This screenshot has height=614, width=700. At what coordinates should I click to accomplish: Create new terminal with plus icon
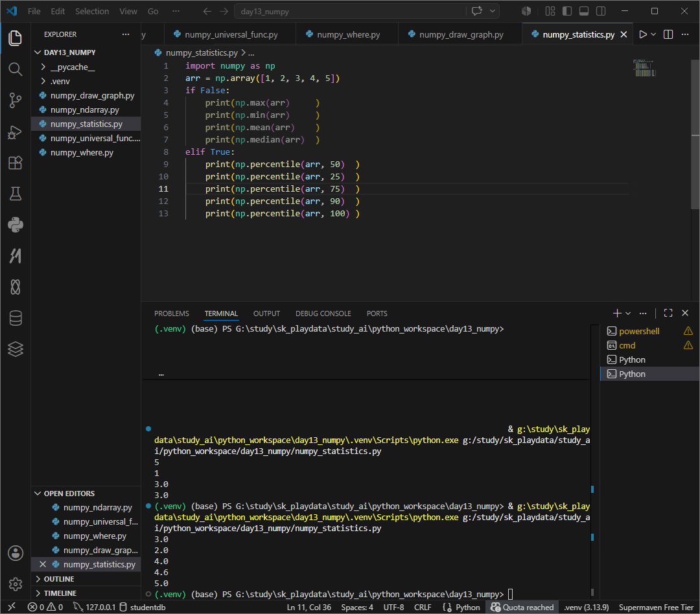coord(617,313)
